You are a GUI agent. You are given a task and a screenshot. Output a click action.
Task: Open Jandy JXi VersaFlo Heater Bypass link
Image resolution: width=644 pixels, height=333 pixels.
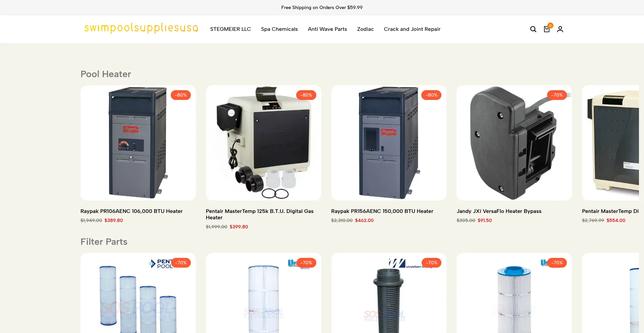[499, 211]
